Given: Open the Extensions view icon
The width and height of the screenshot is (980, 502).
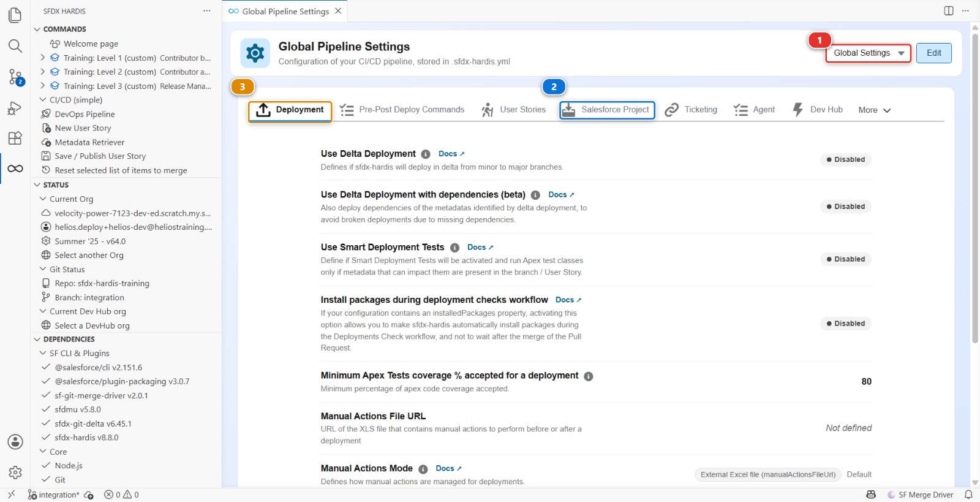Looking at the screenshot, I should point(15,138).
